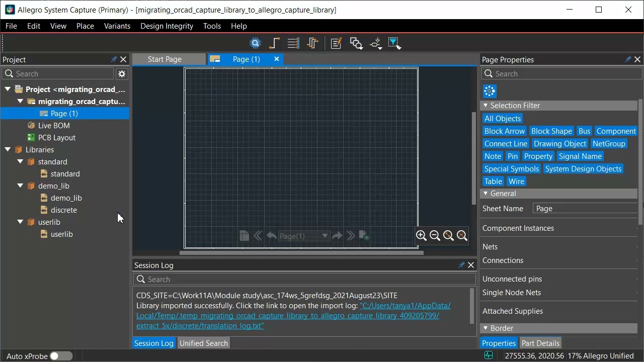Collapse the demo_lib library folder

pyautogui.click(x=20, y=186)
